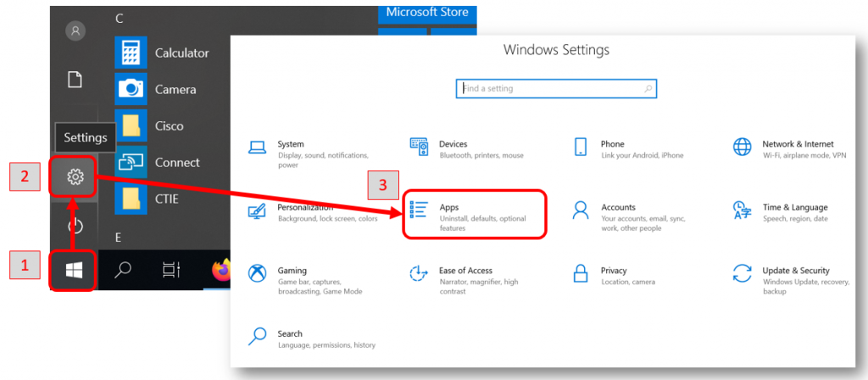The height and width of the screenshot is (380, 868).
Task: Click the Devices icon in Settings
Action: click(x=419, y=147)
